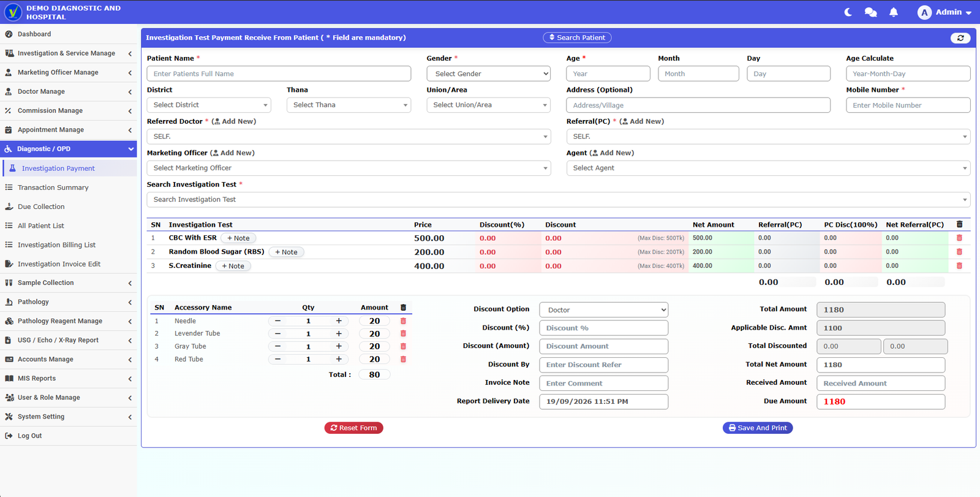The image size is (980, 497).
Task: Open the Select Gender dropdown
Action: [x=489, y=74]
